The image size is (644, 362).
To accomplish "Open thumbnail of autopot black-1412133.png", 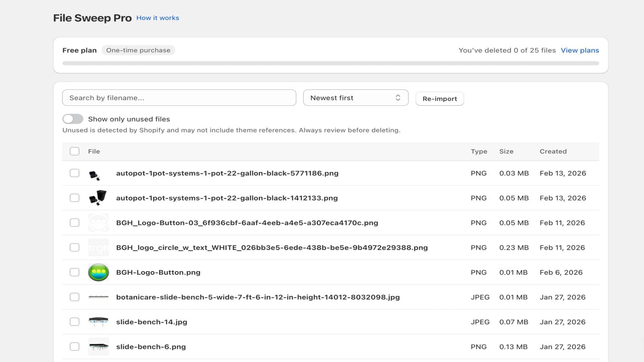I will pos(98,198).
